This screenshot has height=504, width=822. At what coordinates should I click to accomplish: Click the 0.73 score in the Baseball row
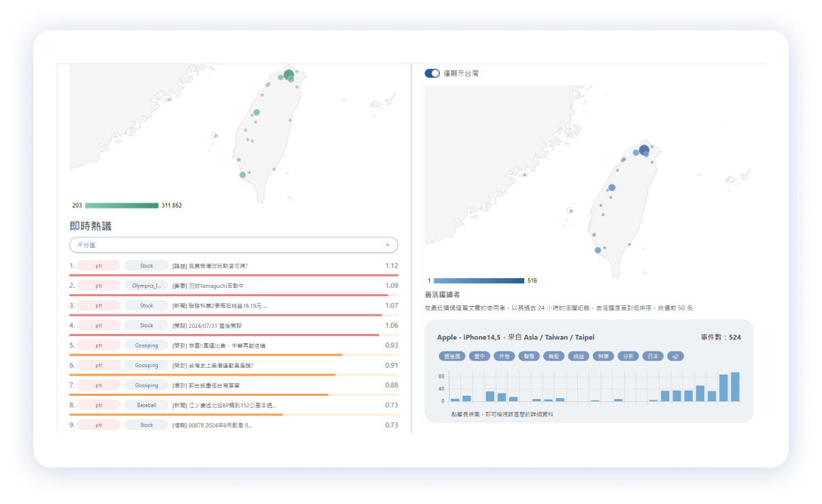391,406
